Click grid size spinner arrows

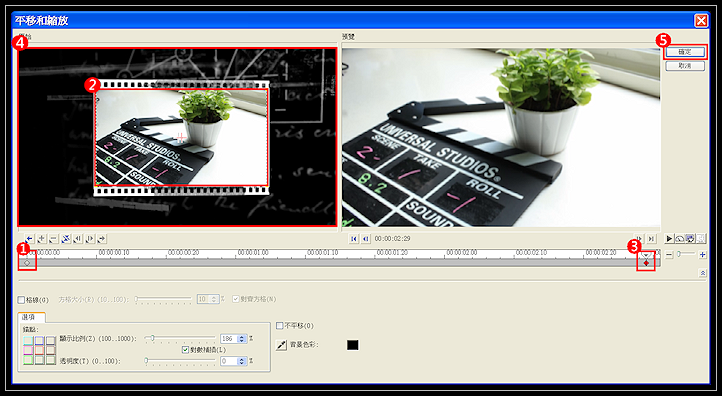tap(214, 299)
